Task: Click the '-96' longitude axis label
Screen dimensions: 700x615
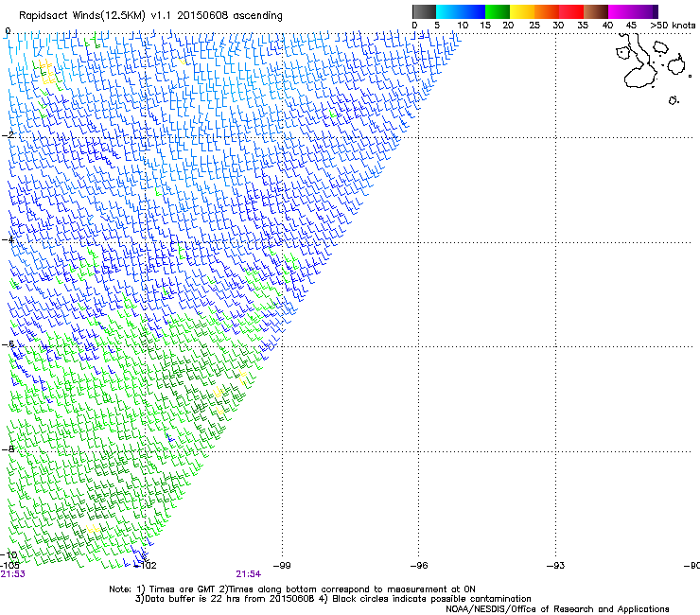Action: [419, 566]
